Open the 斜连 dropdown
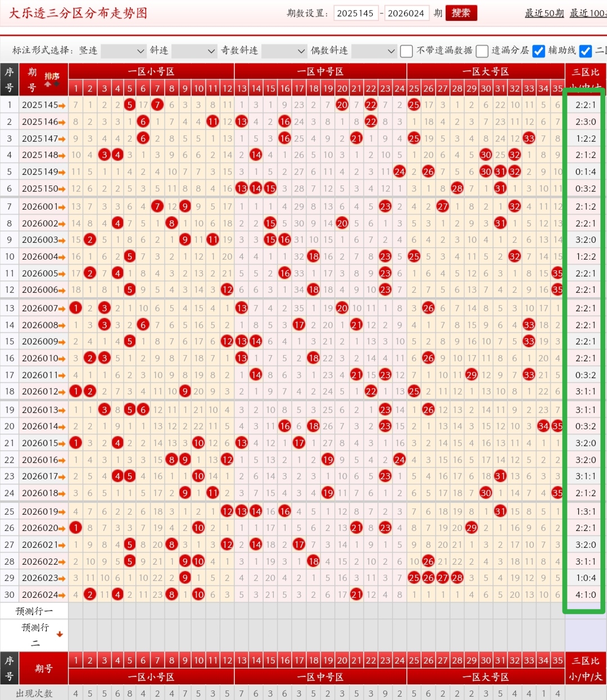The width and height of the screenshot is (607, 700). 193,51
